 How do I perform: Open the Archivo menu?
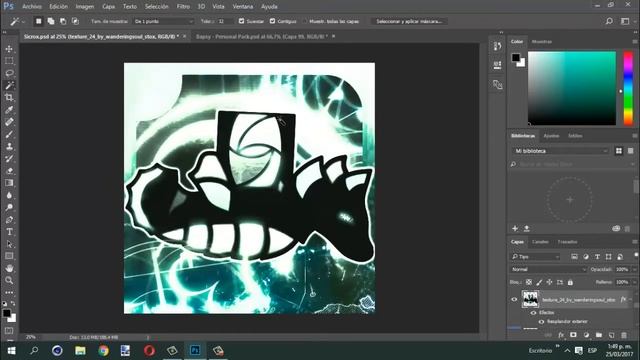click(x=31, y=7)
